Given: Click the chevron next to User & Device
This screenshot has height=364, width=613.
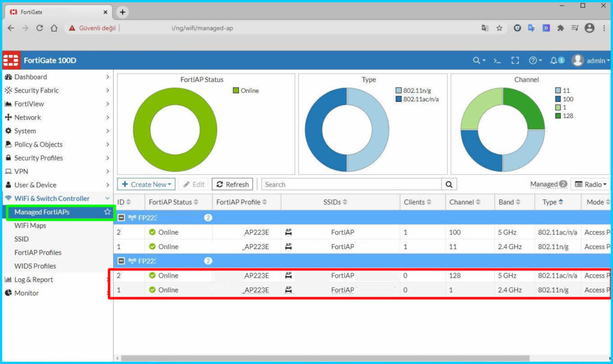Looking at the screenshot, I should [x=108, y=185].
